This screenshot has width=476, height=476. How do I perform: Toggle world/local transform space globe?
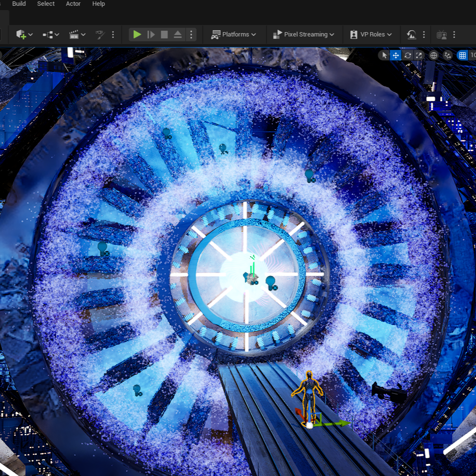433,55
